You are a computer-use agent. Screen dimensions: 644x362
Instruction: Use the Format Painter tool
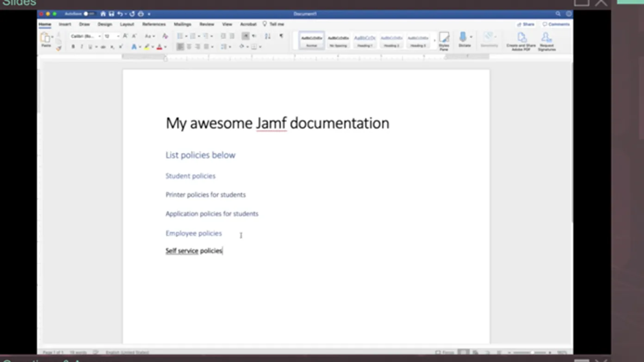click(58, 48)
